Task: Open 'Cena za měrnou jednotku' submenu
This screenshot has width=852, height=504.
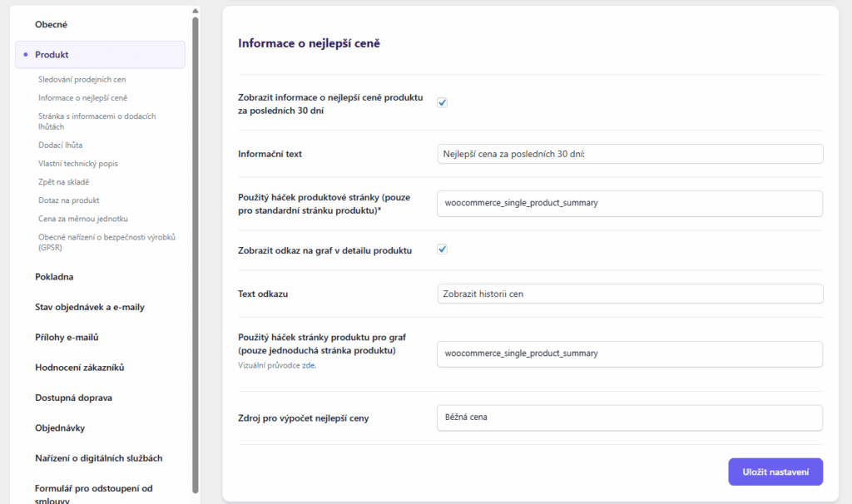Action: tap(82, 218)
